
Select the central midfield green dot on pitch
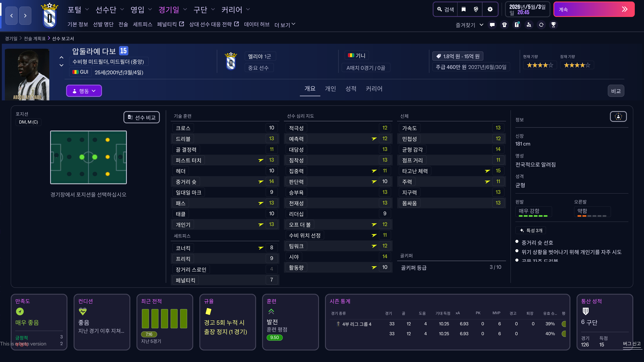pyautogui.click(x=95, y=157)
